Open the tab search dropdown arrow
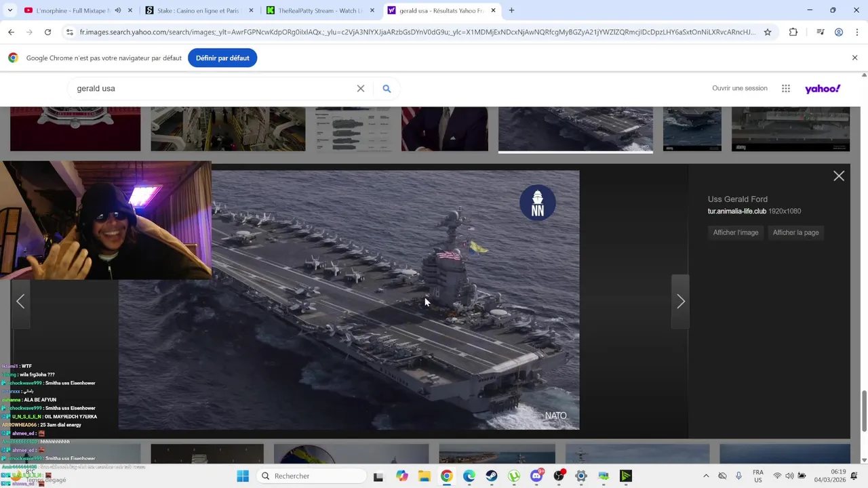 pos(9,10)
